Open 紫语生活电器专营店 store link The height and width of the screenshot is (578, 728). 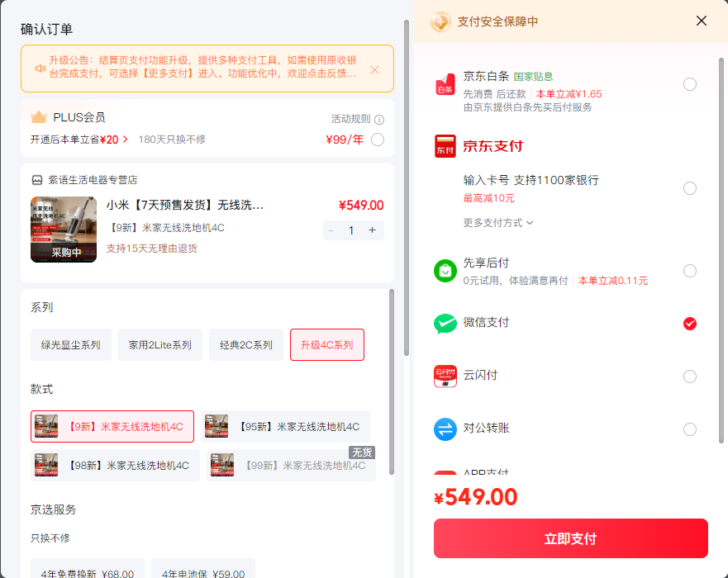coord(93,180)
